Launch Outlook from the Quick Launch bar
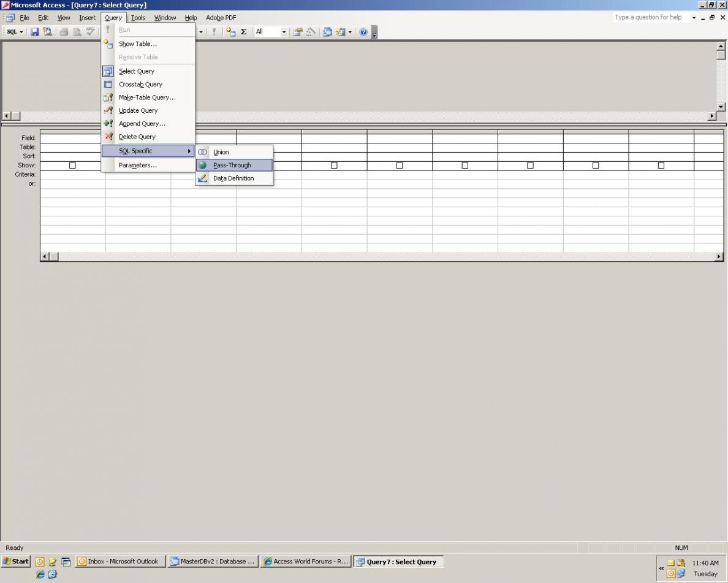The height and width of the screenshot is (583, 728). tap(40, 562)
